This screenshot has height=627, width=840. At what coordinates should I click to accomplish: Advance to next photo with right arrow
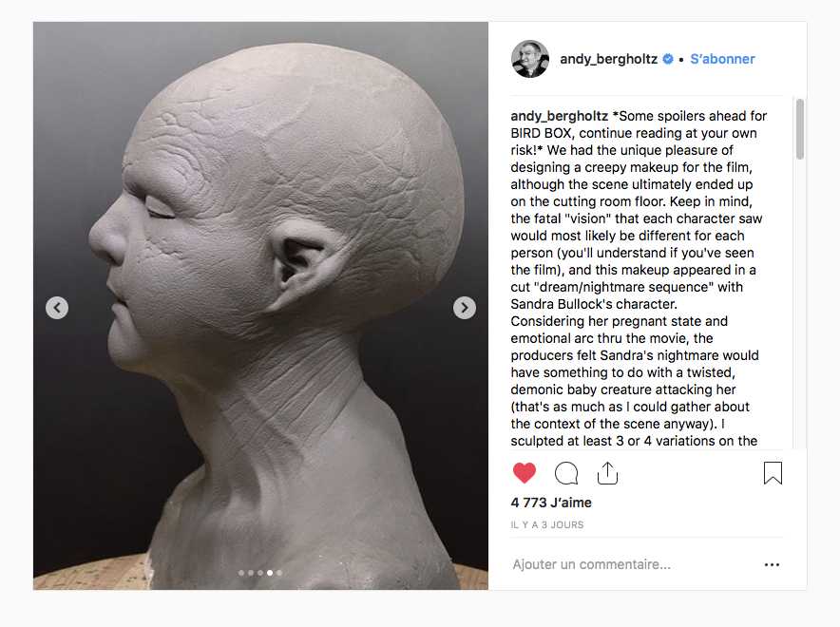pos(465,308)
